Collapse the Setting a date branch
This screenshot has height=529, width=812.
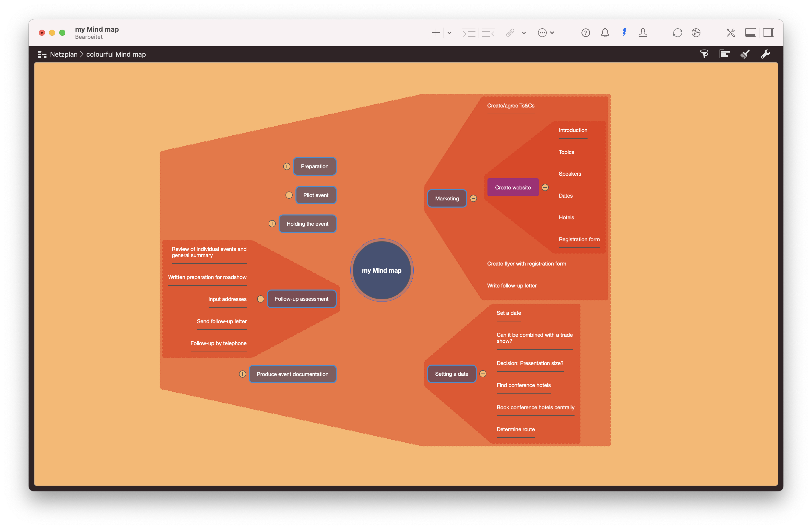pyautogui.click(x=483, y=374)
